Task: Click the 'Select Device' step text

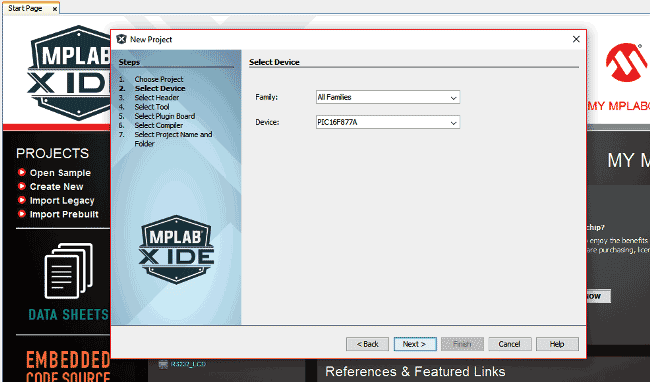Action: click(x=160, y=88)
